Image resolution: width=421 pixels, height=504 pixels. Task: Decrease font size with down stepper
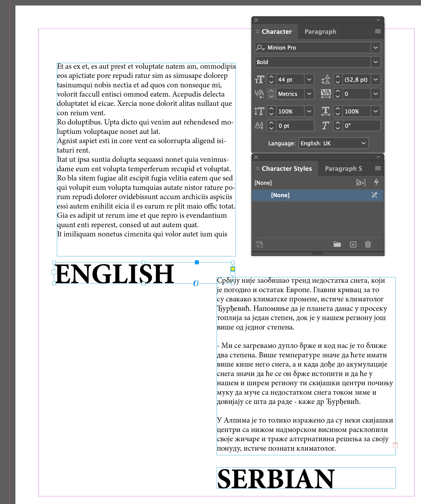271,82
